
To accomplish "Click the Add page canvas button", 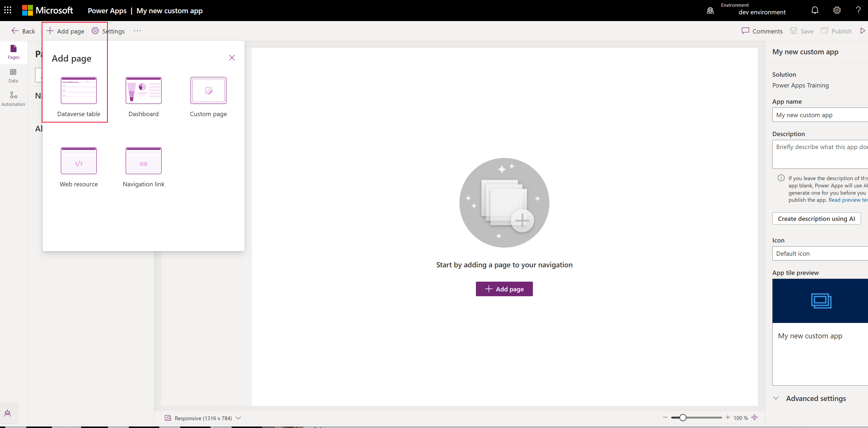I will 504,289.
